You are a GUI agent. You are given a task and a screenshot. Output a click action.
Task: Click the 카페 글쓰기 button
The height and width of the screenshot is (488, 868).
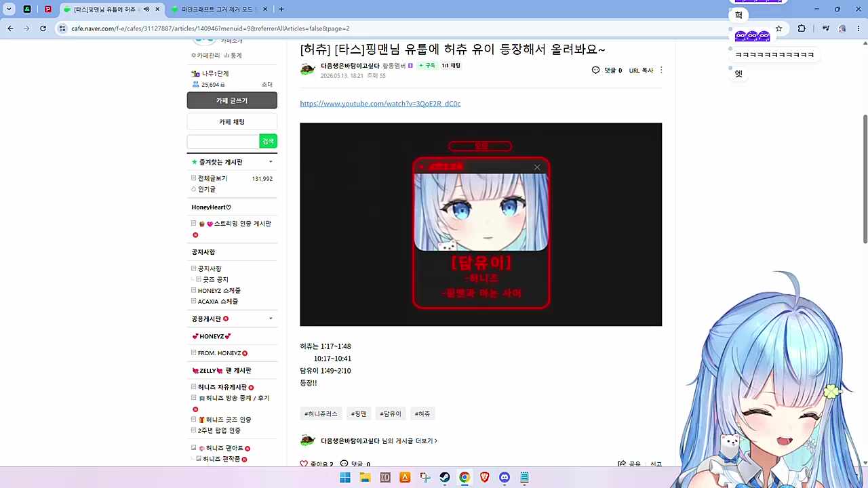[x=232, y=100]
